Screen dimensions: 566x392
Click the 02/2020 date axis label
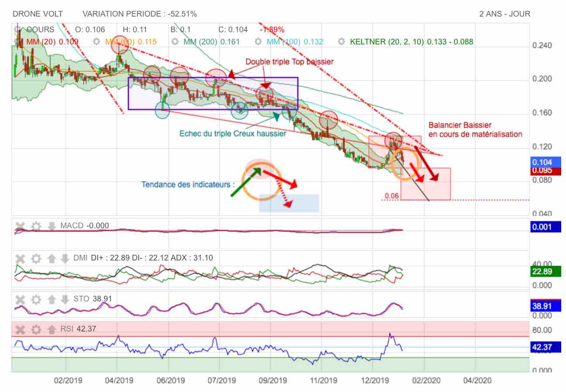426,380
